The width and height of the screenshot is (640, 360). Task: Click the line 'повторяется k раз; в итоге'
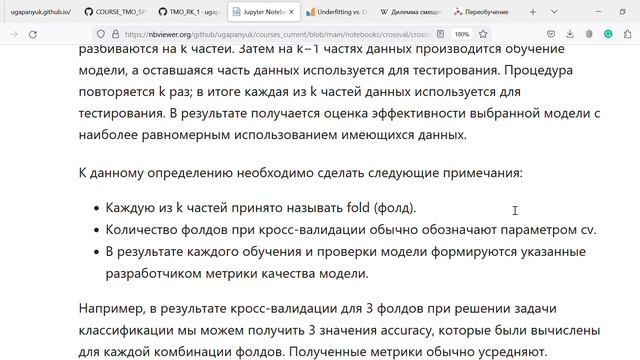[x=300, y=91]
